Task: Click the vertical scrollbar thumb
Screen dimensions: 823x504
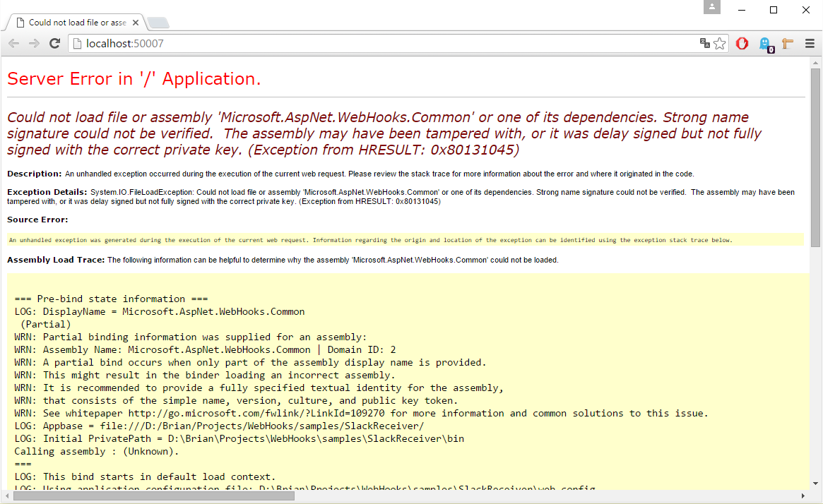Action: coord(815,157)
